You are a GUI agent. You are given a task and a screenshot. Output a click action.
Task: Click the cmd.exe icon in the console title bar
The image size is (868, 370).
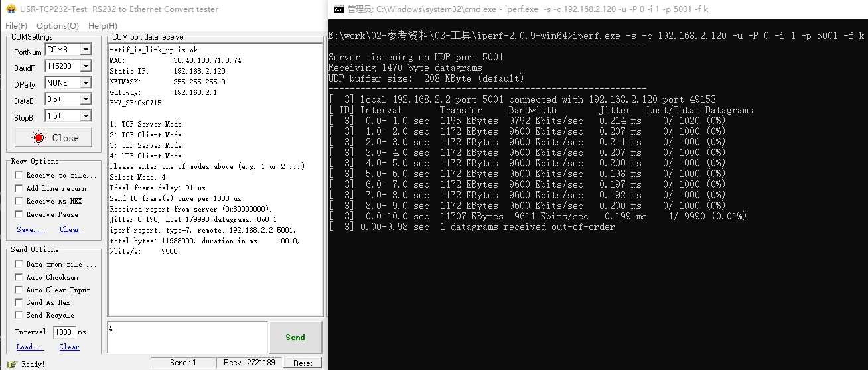(x=339, y=9)
